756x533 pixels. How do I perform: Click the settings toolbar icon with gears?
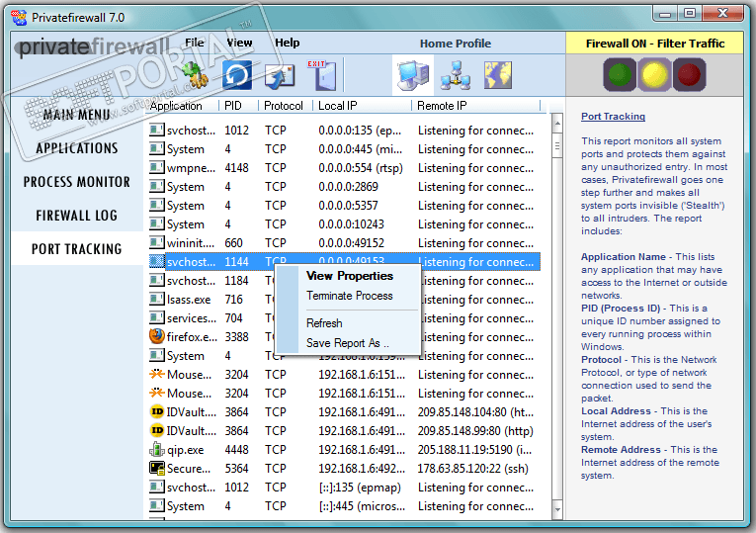coord(195,75)
